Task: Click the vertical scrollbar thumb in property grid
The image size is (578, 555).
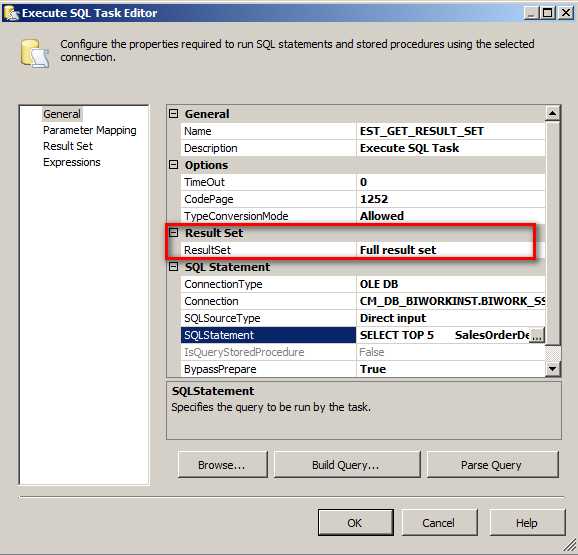Action: coord(552,233)
